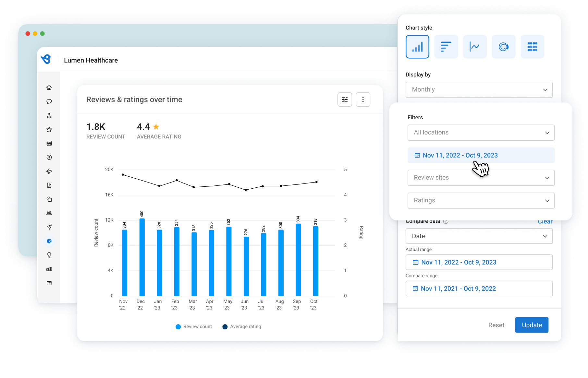
Task: Click the 1.8K review count value
Action: 96,127
